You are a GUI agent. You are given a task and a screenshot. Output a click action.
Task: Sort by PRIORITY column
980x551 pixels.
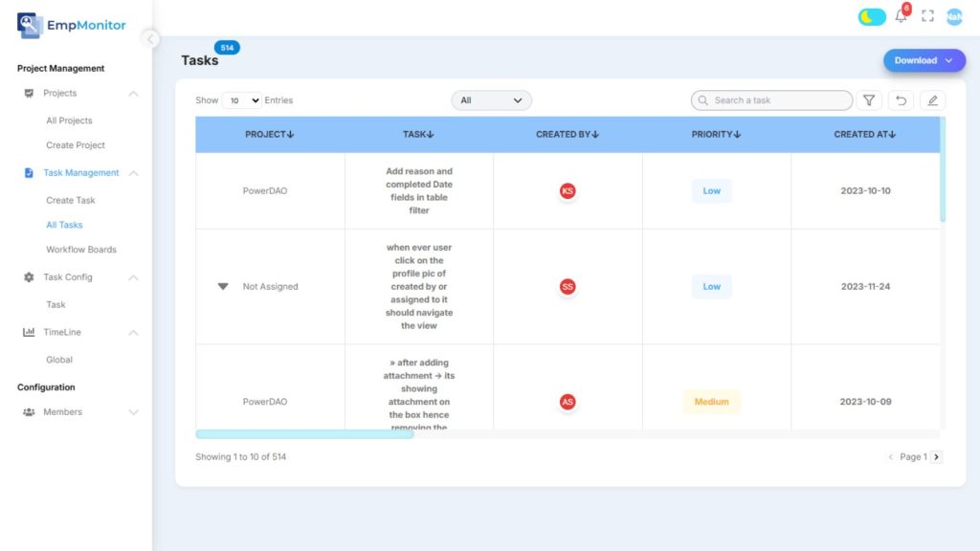[716, 134]
